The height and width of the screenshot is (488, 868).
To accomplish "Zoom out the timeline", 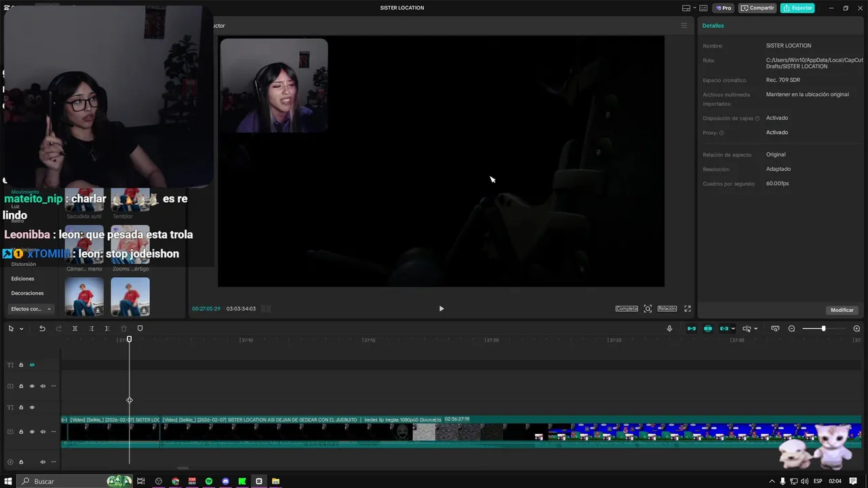I will coord(791,329).
